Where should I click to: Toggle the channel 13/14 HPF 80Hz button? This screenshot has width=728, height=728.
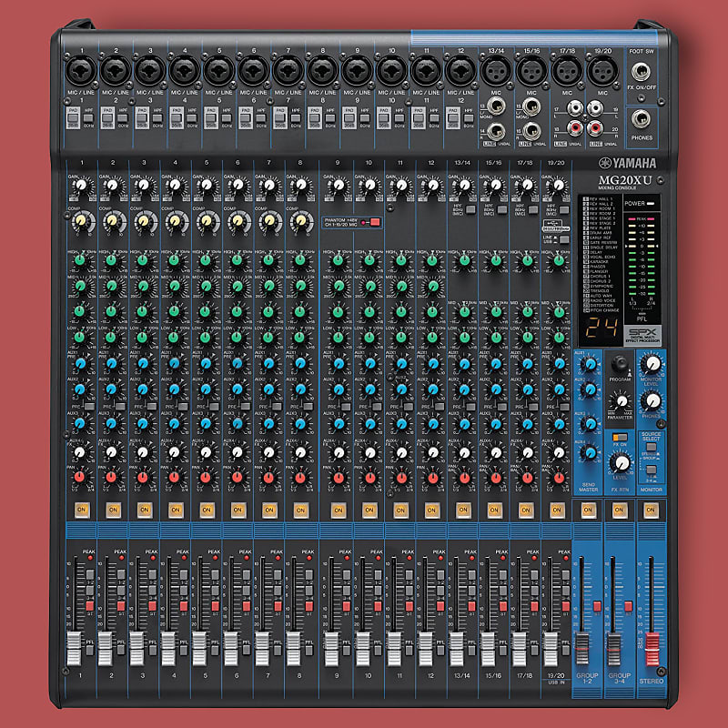point(470,209)
